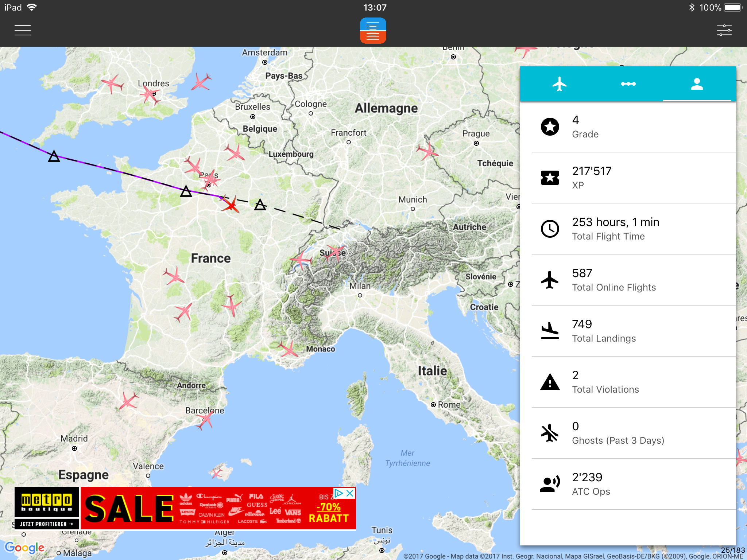Select the pilot profile tab
Image resolution: width=747 pixels, height=560 pixels.
click(x=697, y=84)
